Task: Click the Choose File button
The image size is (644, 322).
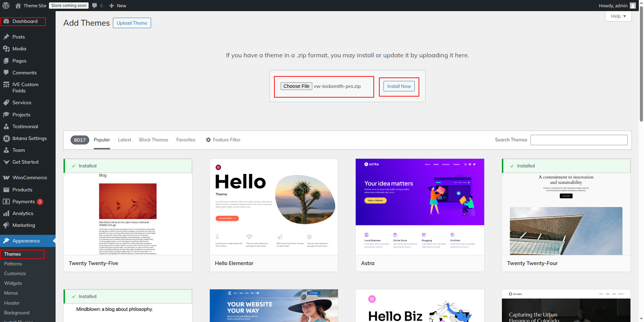Action: [x=296, y=86]
